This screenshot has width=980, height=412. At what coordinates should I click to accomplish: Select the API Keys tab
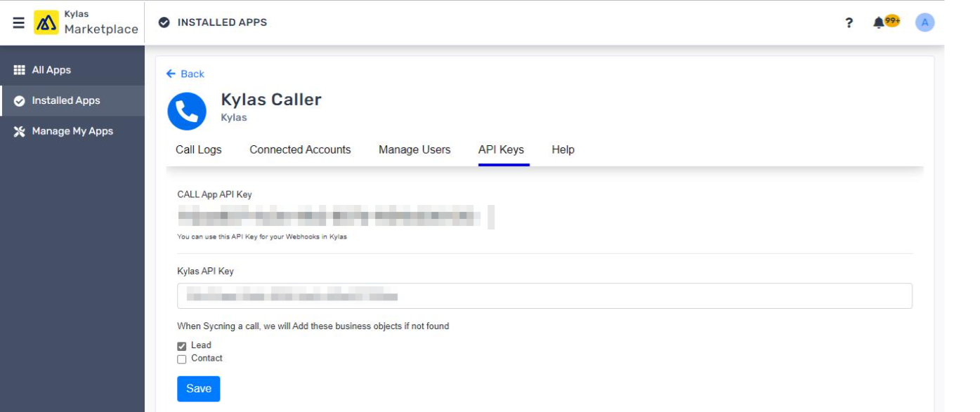pos(501,149)
